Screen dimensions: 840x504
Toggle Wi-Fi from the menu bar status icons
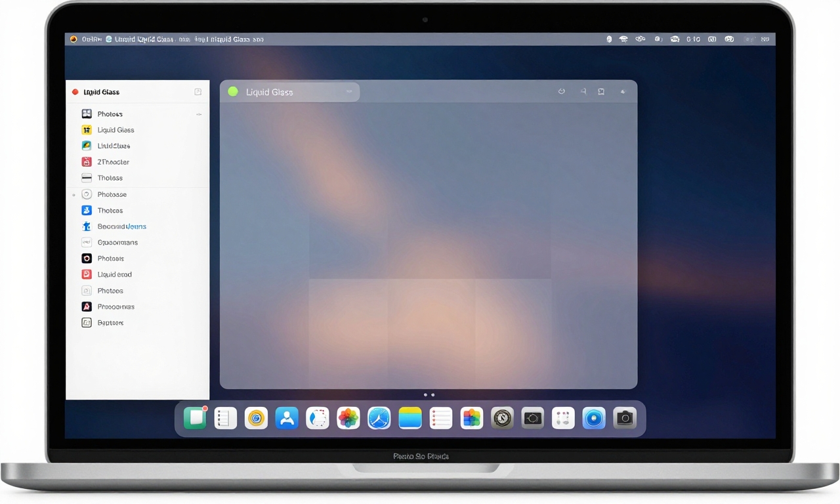point(623,39)
